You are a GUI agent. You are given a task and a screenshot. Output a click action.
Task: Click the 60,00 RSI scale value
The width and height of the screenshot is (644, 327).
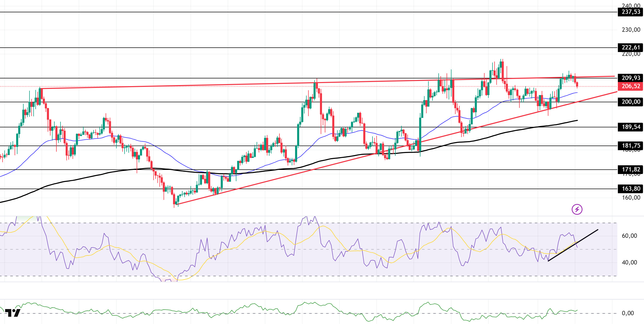(629, 236)
